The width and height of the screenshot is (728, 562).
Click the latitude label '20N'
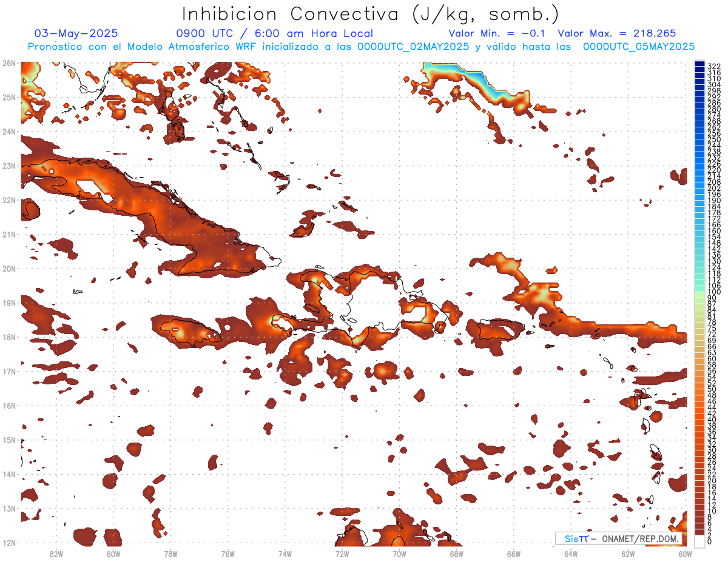click(8, 269)
